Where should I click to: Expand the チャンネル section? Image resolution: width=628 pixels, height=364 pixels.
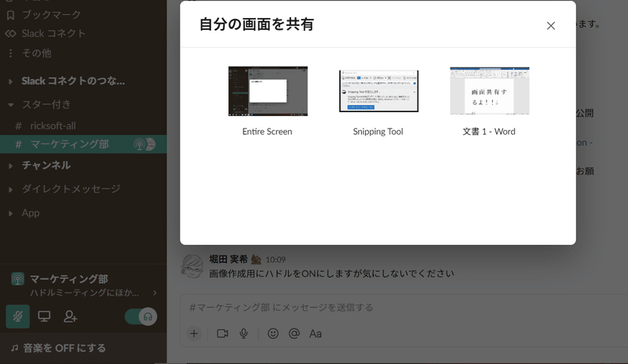point(10,166)
